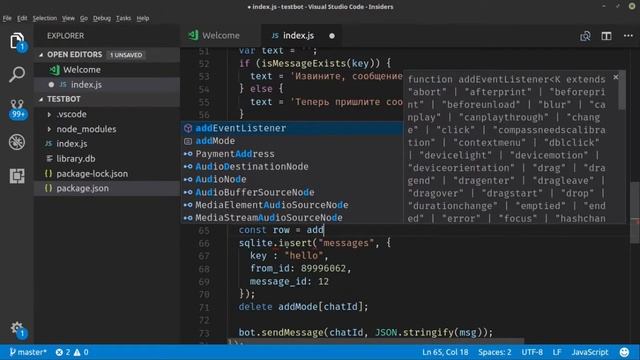Click LF end-of-line setting
Image resolution: width=640 pixels, height=360 pixels.
click(557, 352)
